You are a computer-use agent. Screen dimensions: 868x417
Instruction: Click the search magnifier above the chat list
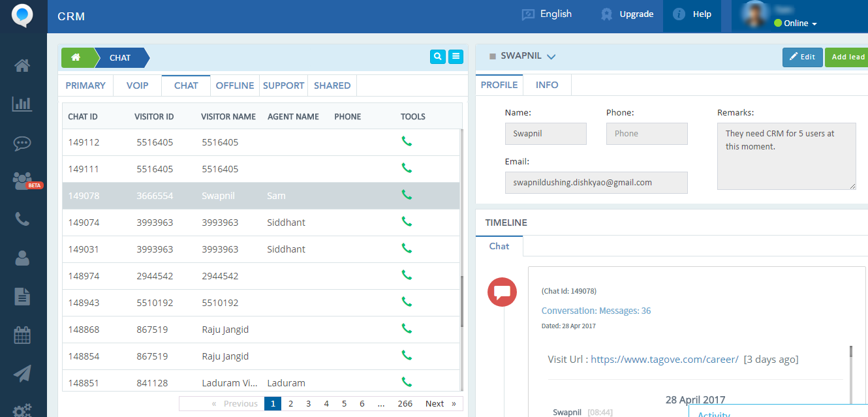tap(437, 57)
